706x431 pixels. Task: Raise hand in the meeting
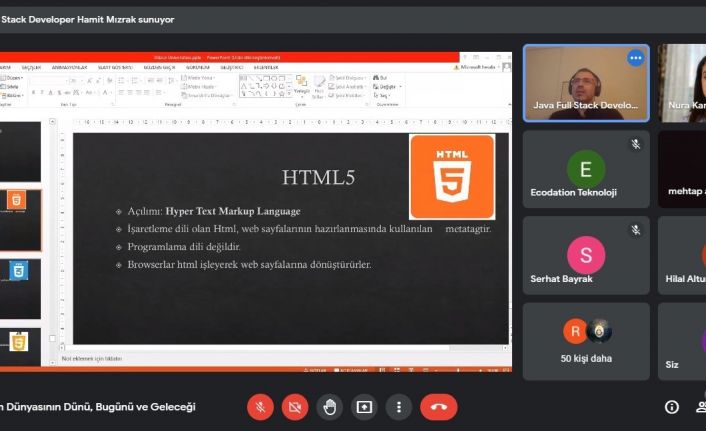329,407
